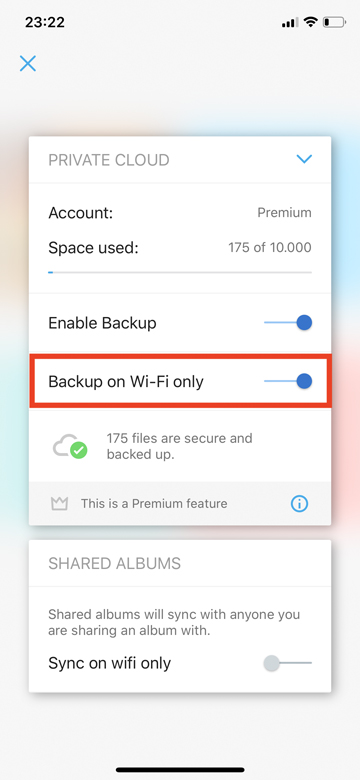This screenshot has height=780, width=360.
Task: Tap This is a Premium feature text
Action: [x=154, y=503]
